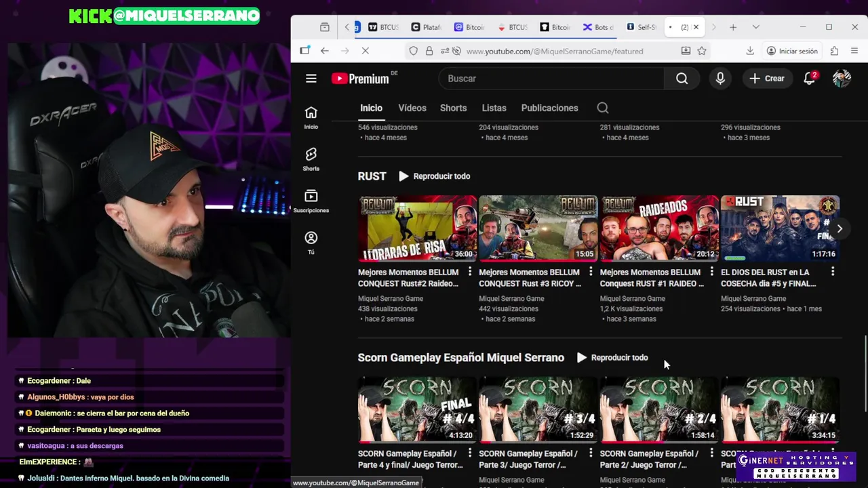Click the padlock site information icon
The width and height of the screenshot is (868, 488).
(x=429, y=51)
